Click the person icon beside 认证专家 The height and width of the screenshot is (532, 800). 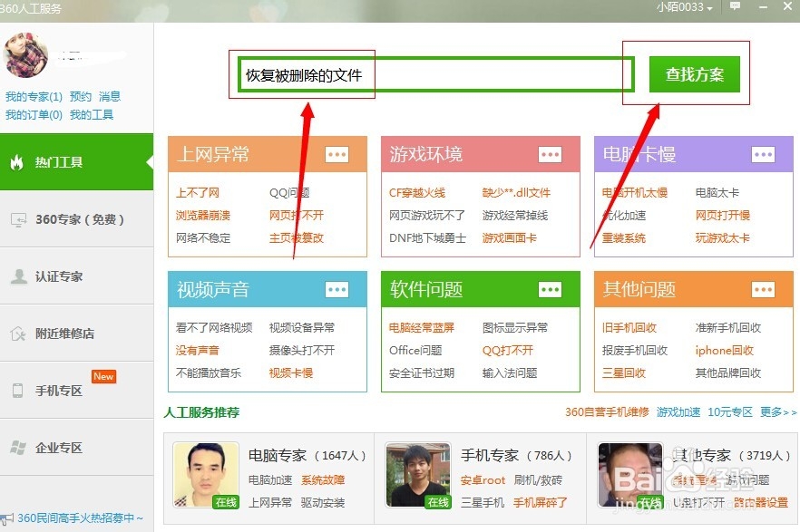click(19, 276)
